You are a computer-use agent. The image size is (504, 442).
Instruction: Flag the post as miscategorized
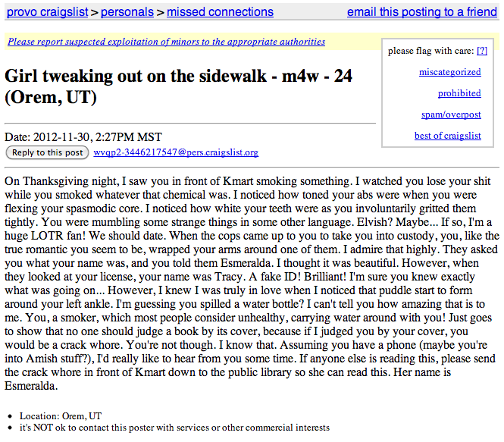(450, 72)
